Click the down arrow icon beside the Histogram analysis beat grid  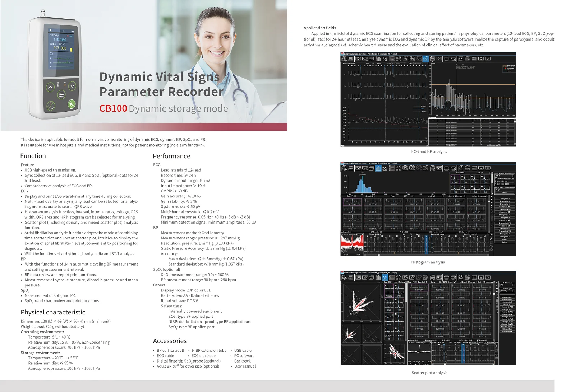coord(492,200)
